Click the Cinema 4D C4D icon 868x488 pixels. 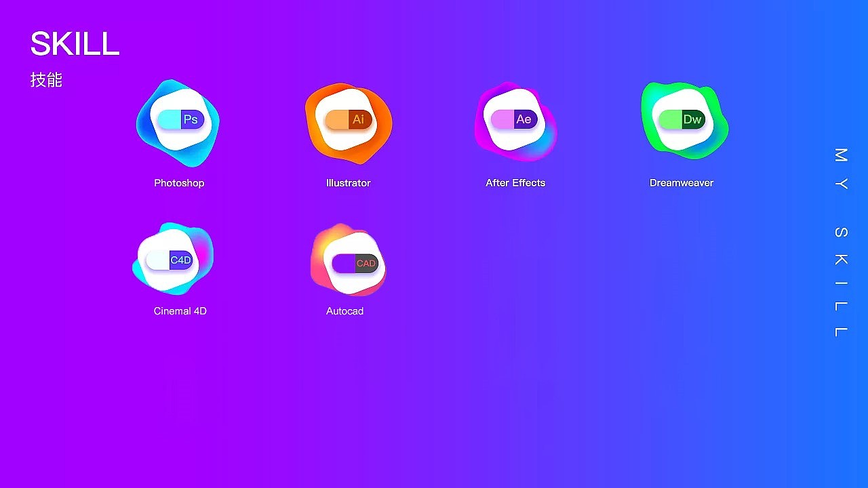point(174,259)
